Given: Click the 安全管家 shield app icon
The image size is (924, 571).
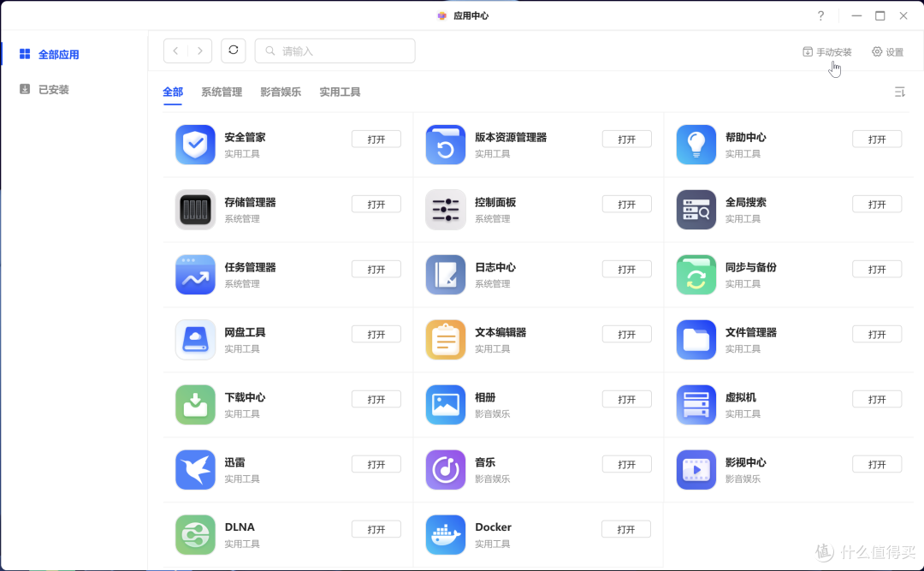Looking at the screenshot, I should coord(195,145).
